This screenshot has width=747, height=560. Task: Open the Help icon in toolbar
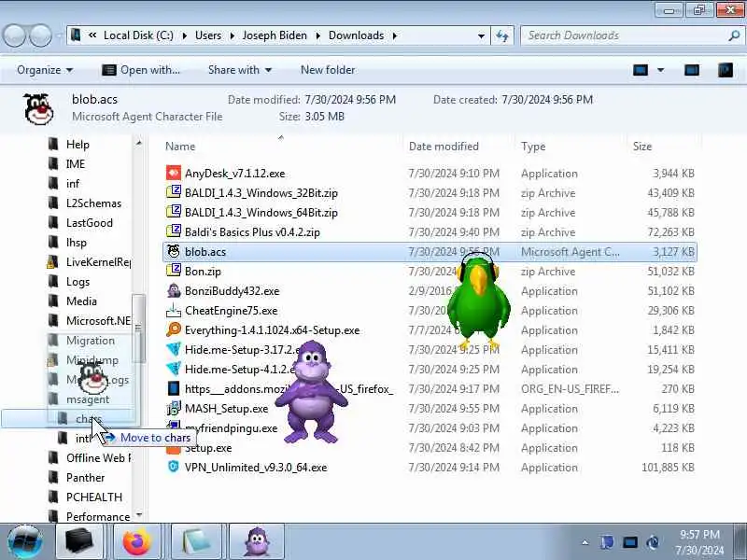click(726, 70)
